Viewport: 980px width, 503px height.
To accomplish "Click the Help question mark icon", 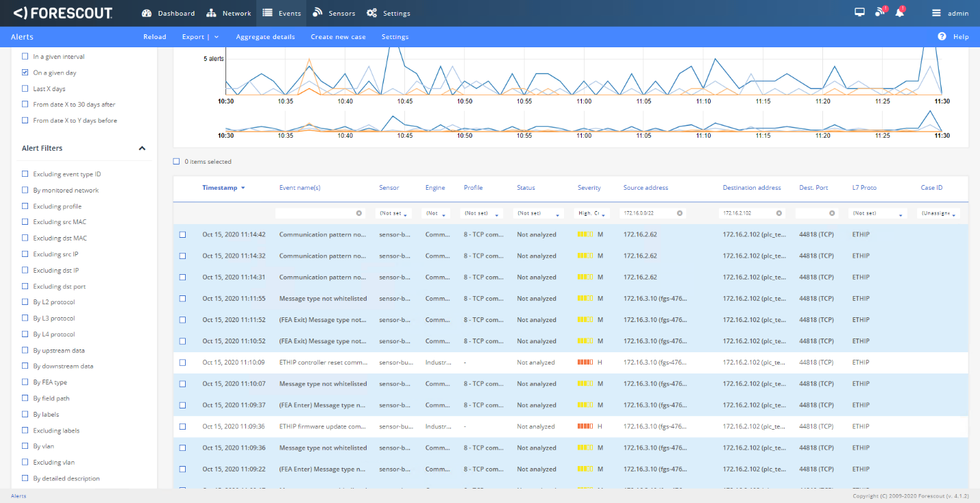I will coord(942,36).
